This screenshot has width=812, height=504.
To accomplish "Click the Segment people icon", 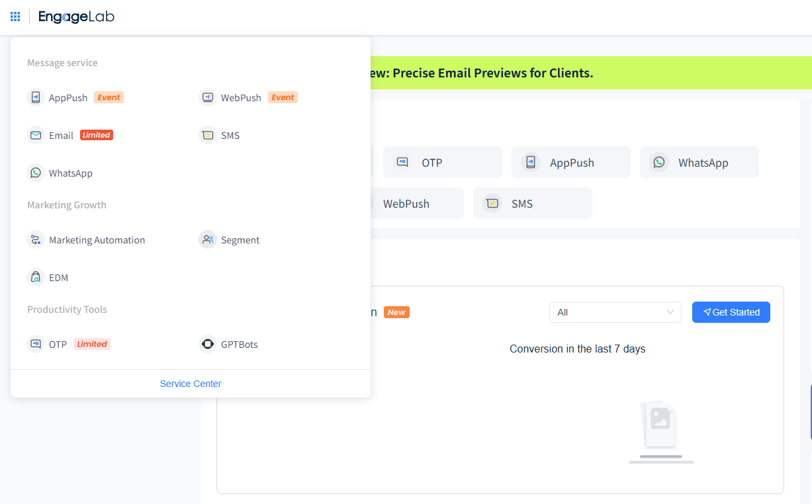I will click(208, 239).
